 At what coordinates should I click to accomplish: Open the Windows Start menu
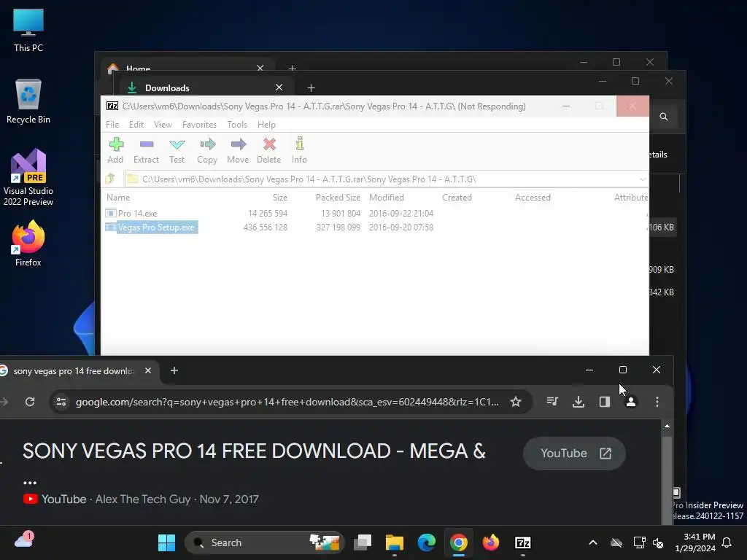pos(166,542)
